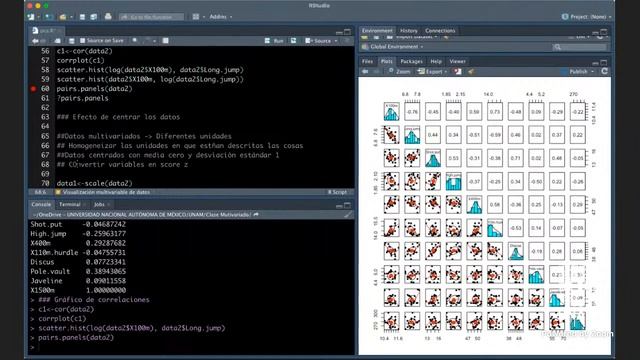Image resolution: width=640 pixels, height=360 pixels.
Task: Open R Script file type selector
Action: click(x=338, y=192)
